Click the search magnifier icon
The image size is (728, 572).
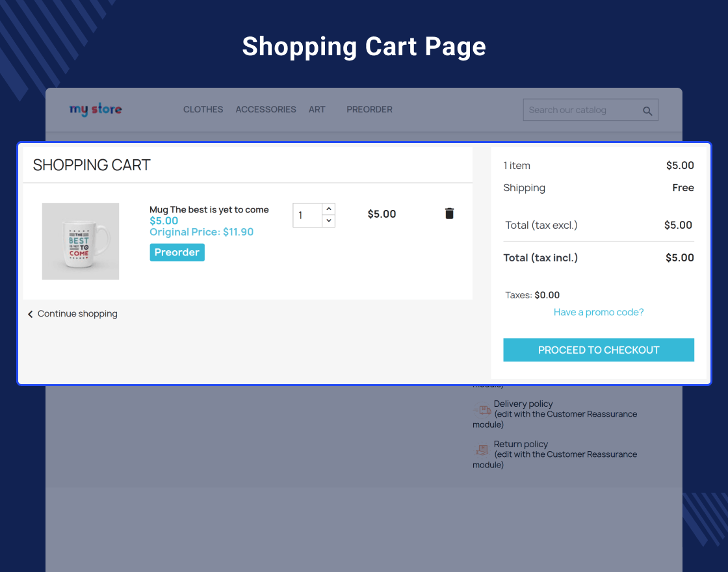(647, 111)
